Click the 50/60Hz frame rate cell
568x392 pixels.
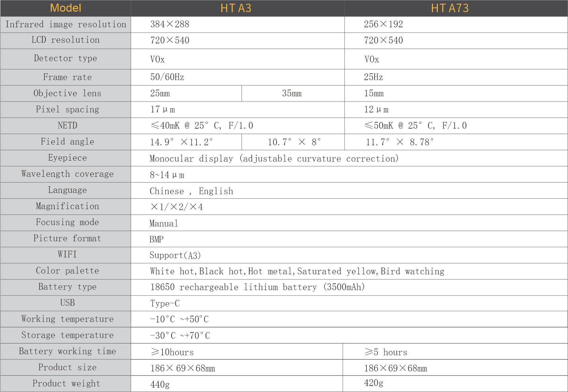(167, 77)
